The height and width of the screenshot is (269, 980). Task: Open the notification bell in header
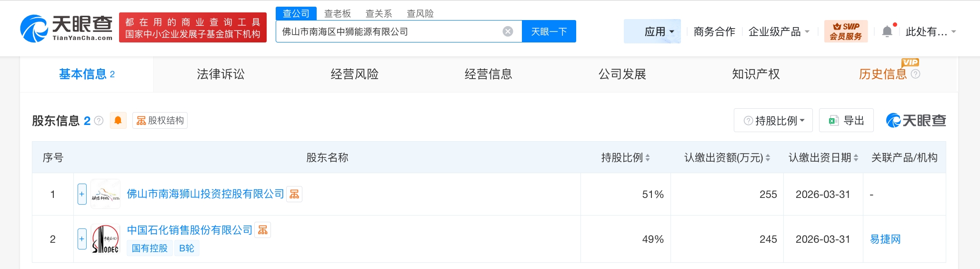(887, 31)
